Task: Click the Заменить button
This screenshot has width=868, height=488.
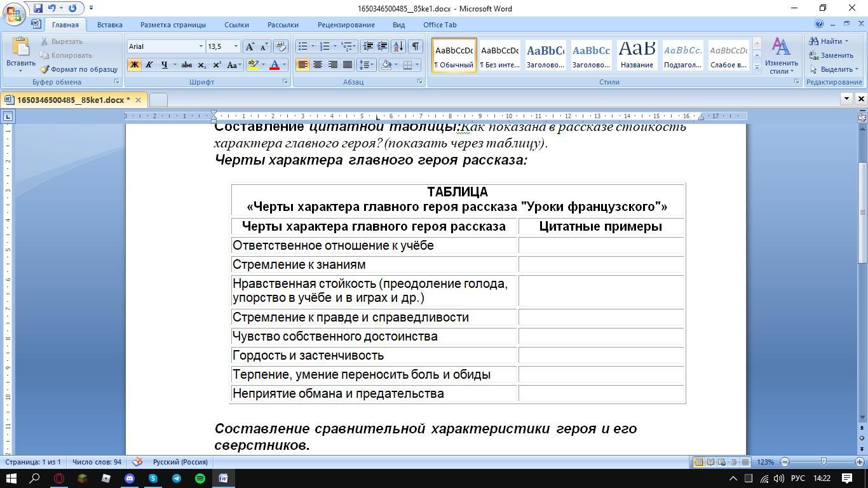Action: [x=831, y=55]
